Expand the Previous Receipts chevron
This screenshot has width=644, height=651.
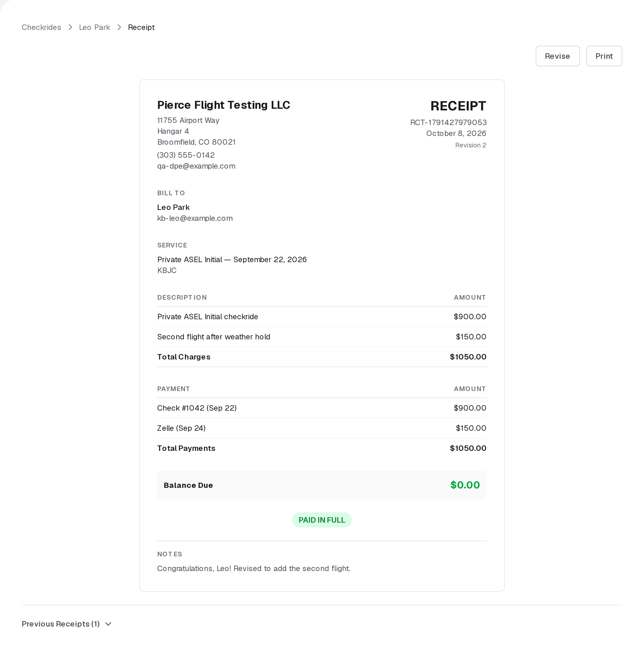point(108,624)
